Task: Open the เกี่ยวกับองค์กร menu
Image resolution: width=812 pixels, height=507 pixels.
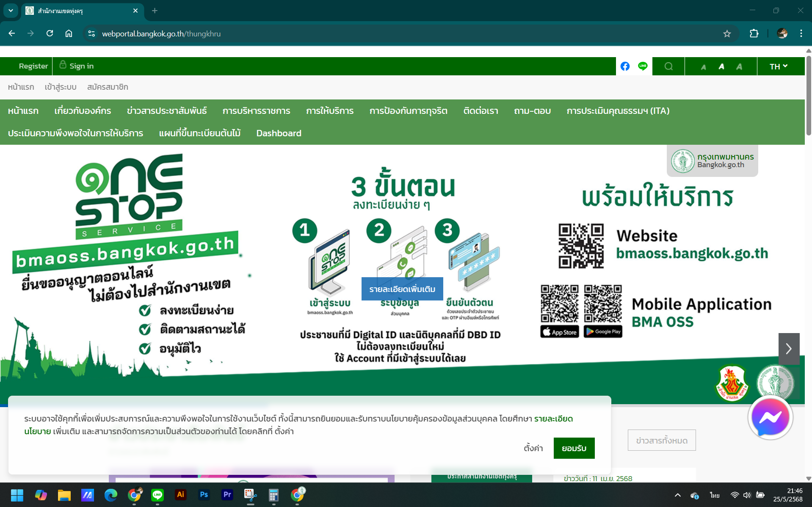Action: pos(83,111)
